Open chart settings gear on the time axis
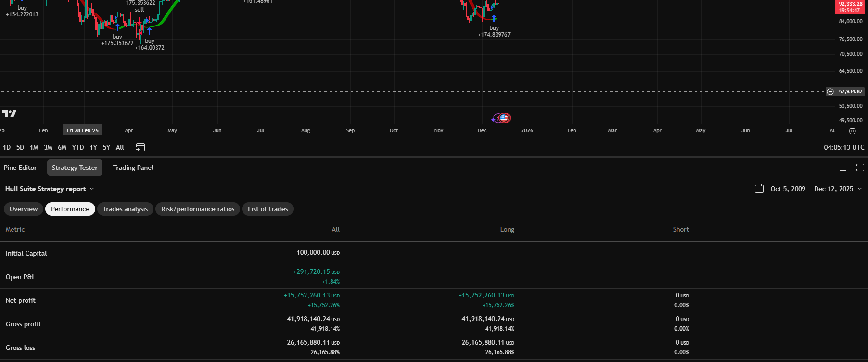This screenshot has height=362, width=868. (x=852, y=131)
